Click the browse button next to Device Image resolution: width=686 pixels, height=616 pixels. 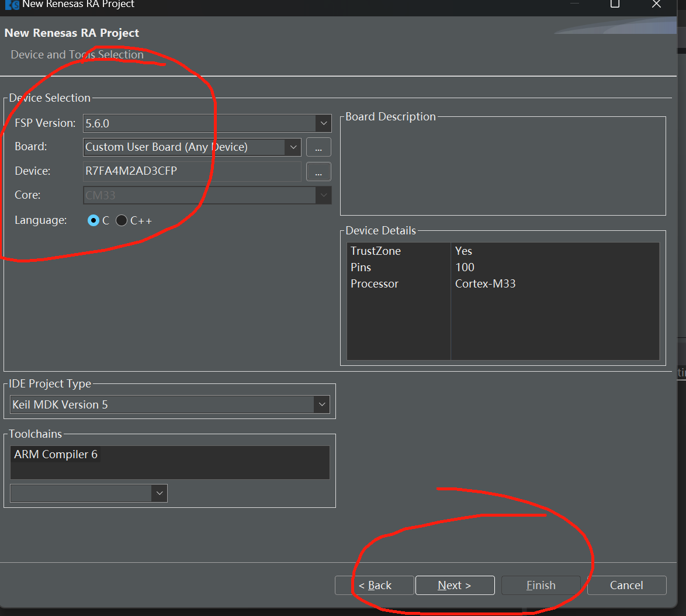(x=318, y=171)
